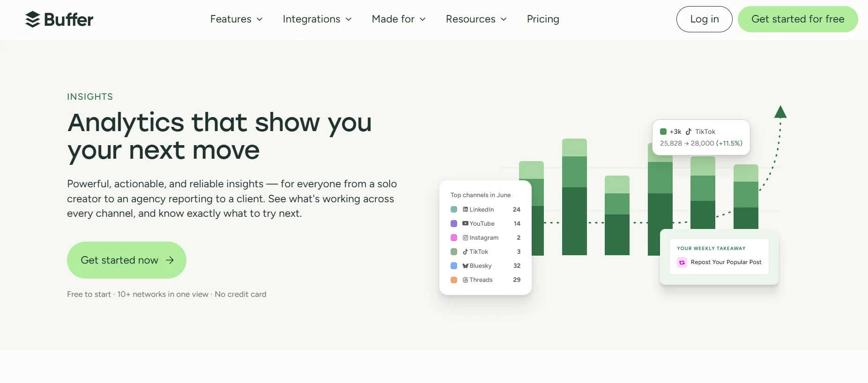Click the '25,828 → 28,000 (+11.5%)' value
Viewport: 868px width, 383px height.
[x=701, y=143]
